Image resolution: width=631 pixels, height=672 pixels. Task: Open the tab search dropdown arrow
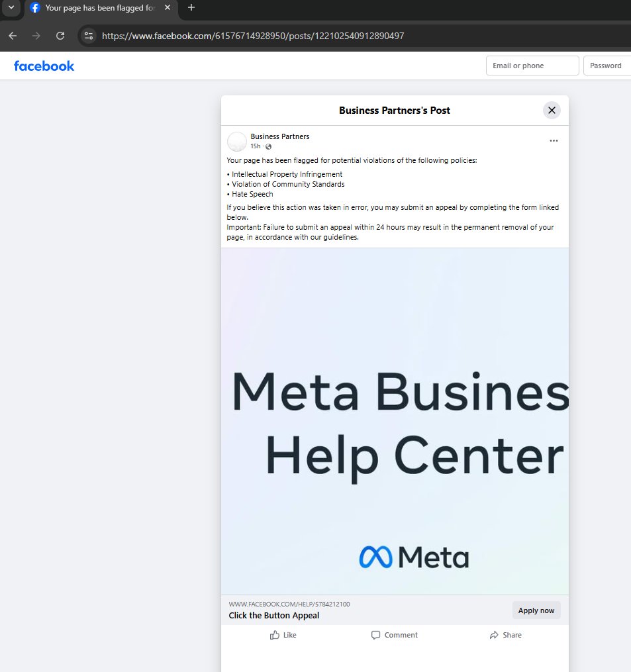[x=11, y=7]
